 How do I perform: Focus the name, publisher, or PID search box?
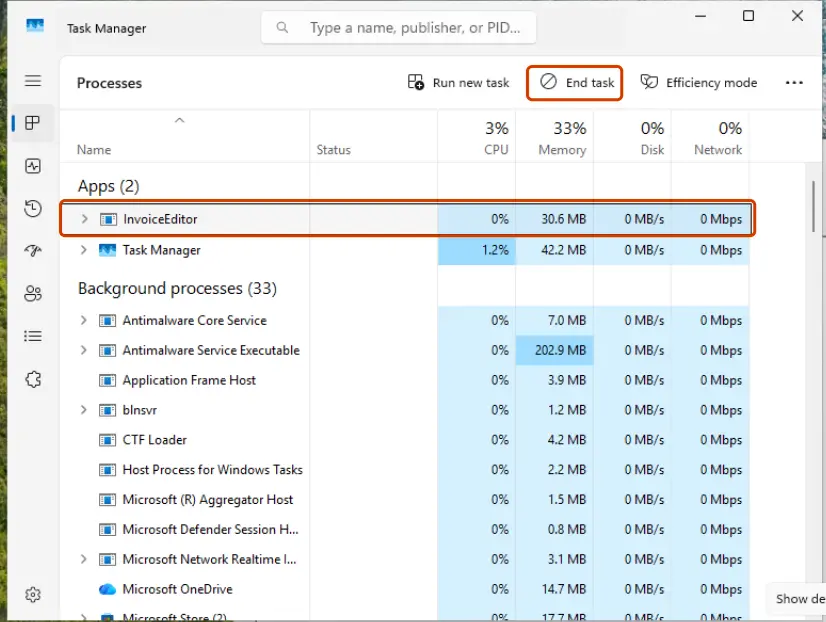399,27
